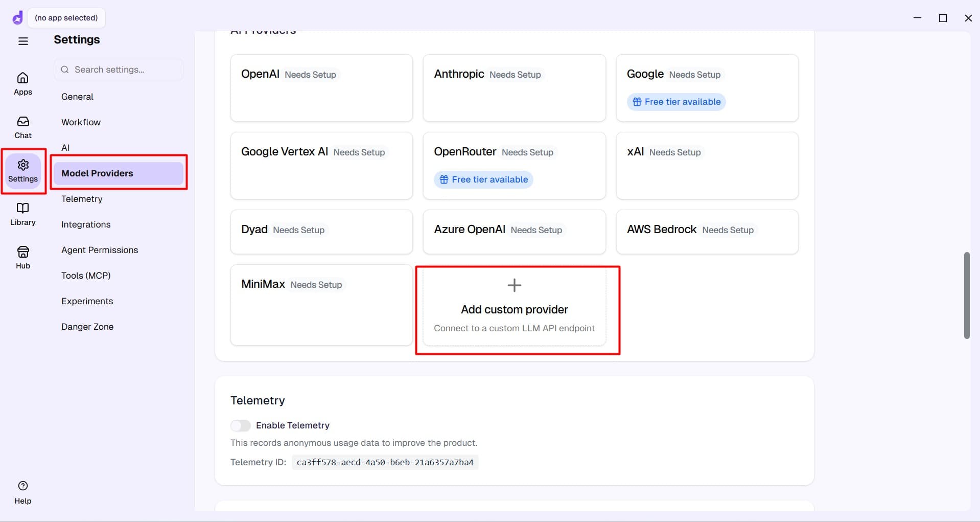Click Free tier available badge on Google

[x=676, y=102]
